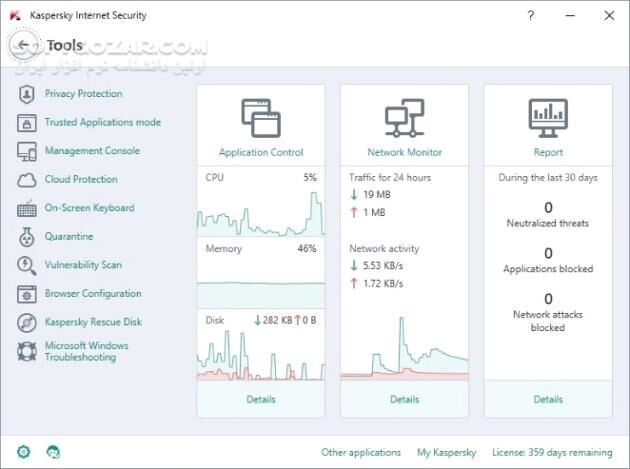
Task: Open the Privacy Protection link
Action: coord(84,94)
